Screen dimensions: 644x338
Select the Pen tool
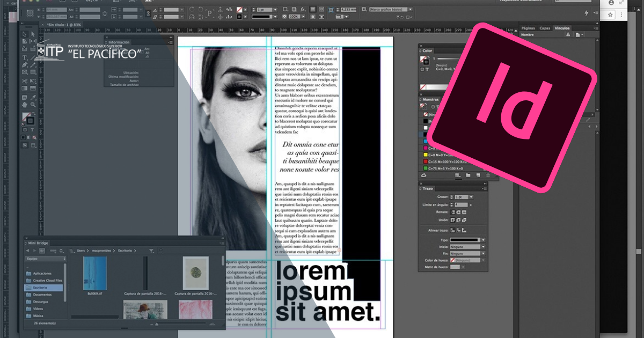pos(25,65)
